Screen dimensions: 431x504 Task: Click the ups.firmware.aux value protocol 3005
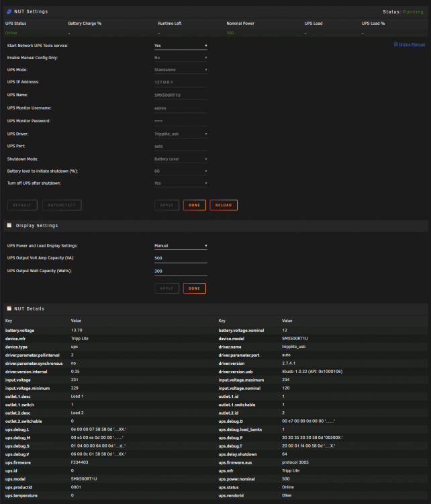295,462
